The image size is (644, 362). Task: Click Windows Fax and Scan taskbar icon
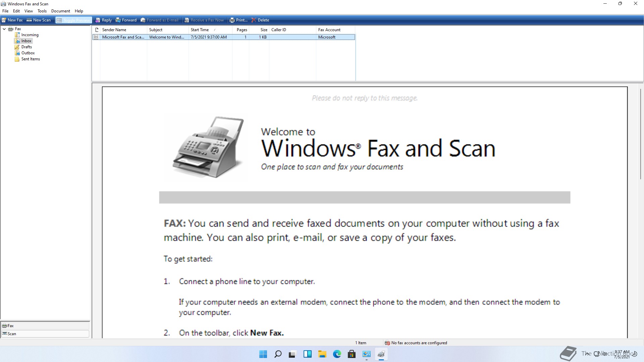pyautogui.click(x=381, y=354)
